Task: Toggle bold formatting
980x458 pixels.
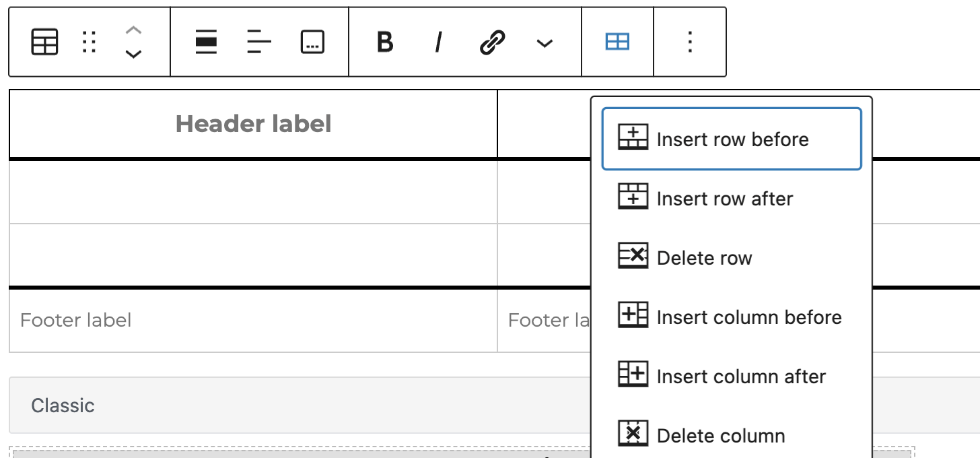Action: click(384, 42)
